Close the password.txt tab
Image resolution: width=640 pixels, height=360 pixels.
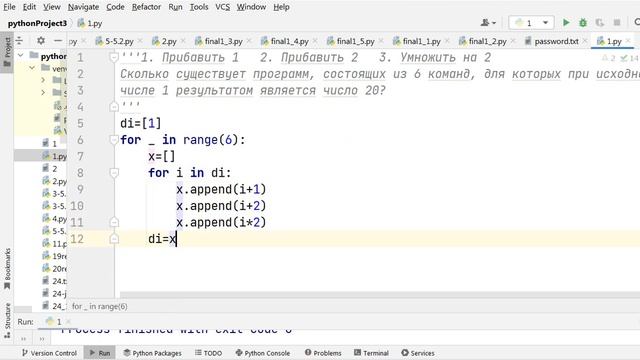click(585, 41)
